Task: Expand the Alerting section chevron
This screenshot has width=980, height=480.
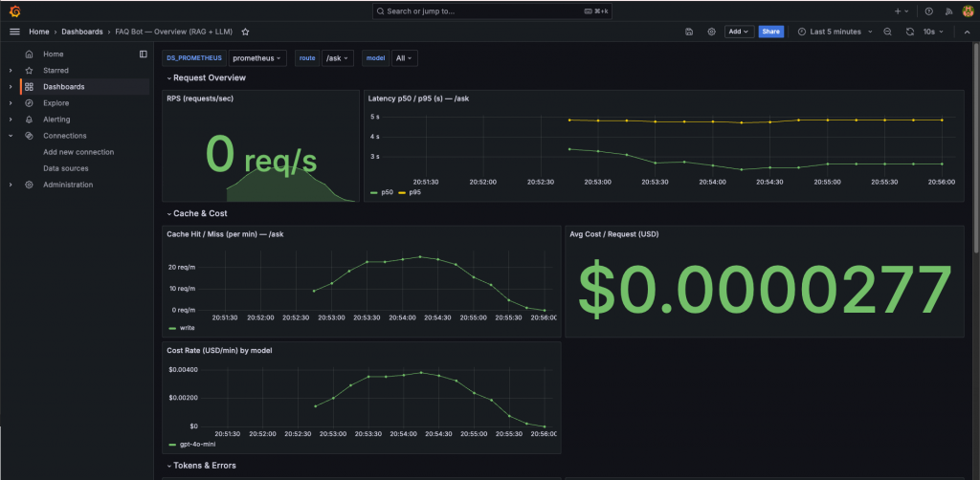Action: click(x=11, y=120)
